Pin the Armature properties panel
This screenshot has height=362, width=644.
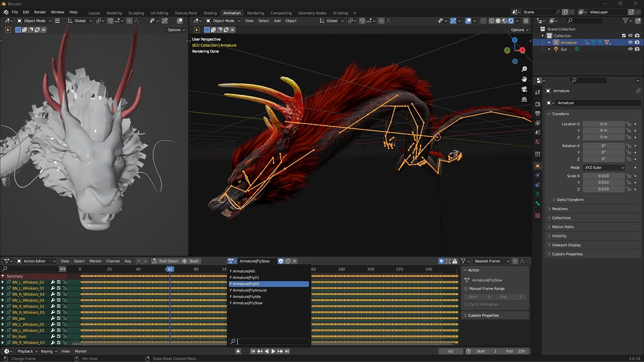tap(638, 91)
